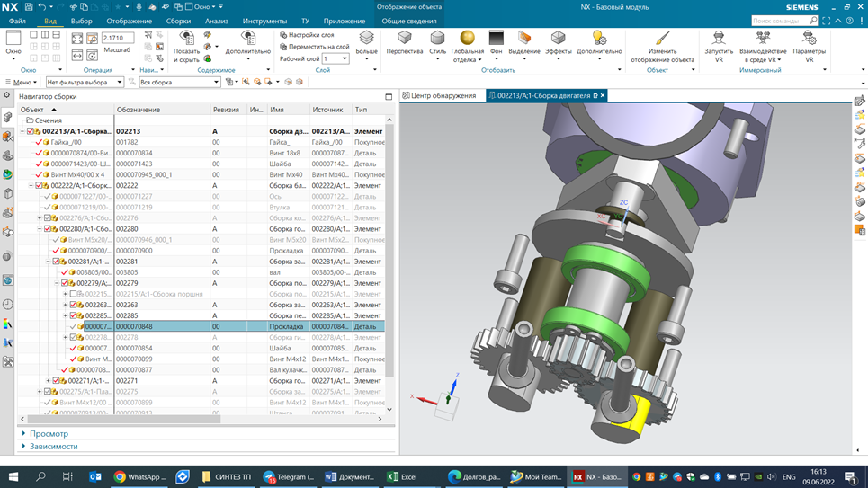Image resolution: width=868 pixels, height=488 pixels.
Task: Click the sidebar settings gear icon
Action: point(7,95)
